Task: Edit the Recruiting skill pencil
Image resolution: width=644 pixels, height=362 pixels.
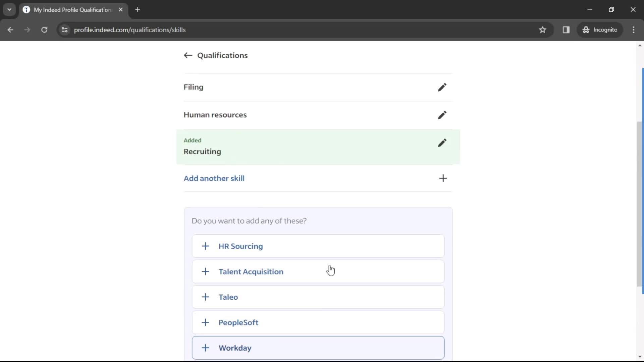Action: 442,143
